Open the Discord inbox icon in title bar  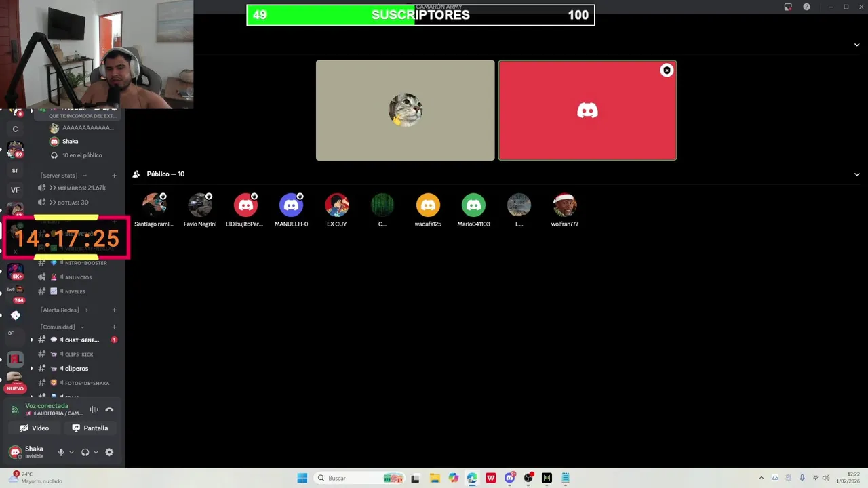[788, 7]
